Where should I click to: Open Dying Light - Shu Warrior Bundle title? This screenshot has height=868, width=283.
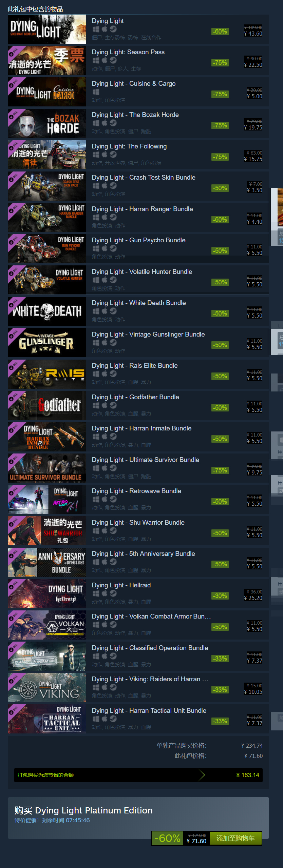(138, 523)
